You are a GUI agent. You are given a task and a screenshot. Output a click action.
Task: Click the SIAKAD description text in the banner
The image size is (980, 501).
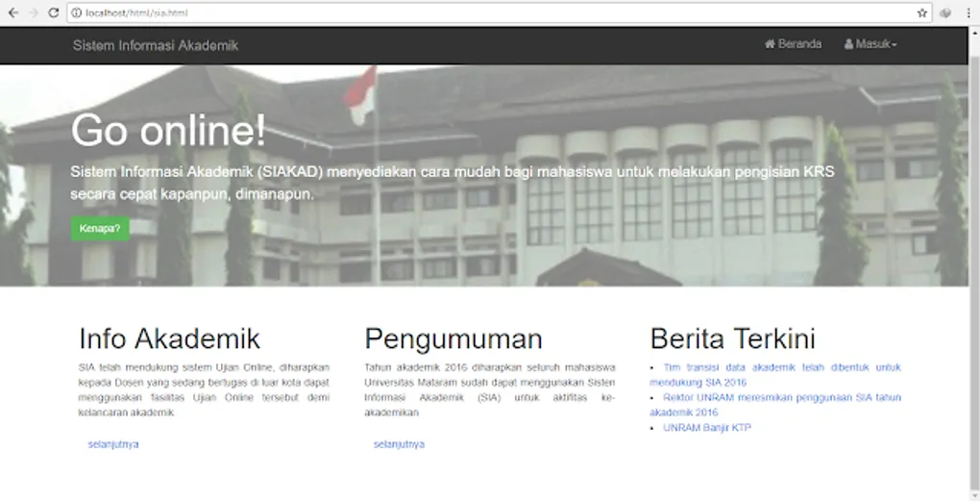tap(453, 183)
